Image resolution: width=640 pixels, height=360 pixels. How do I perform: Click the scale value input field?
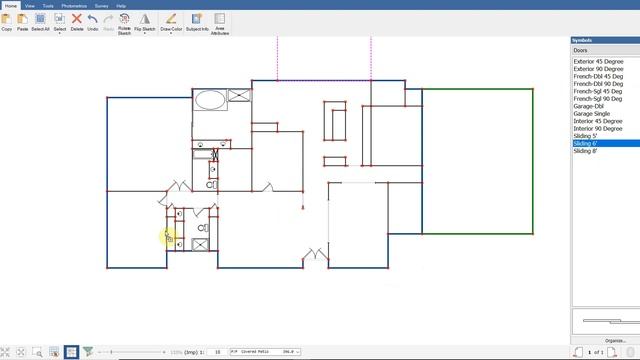pyautogui.click(x=217, y=352)
